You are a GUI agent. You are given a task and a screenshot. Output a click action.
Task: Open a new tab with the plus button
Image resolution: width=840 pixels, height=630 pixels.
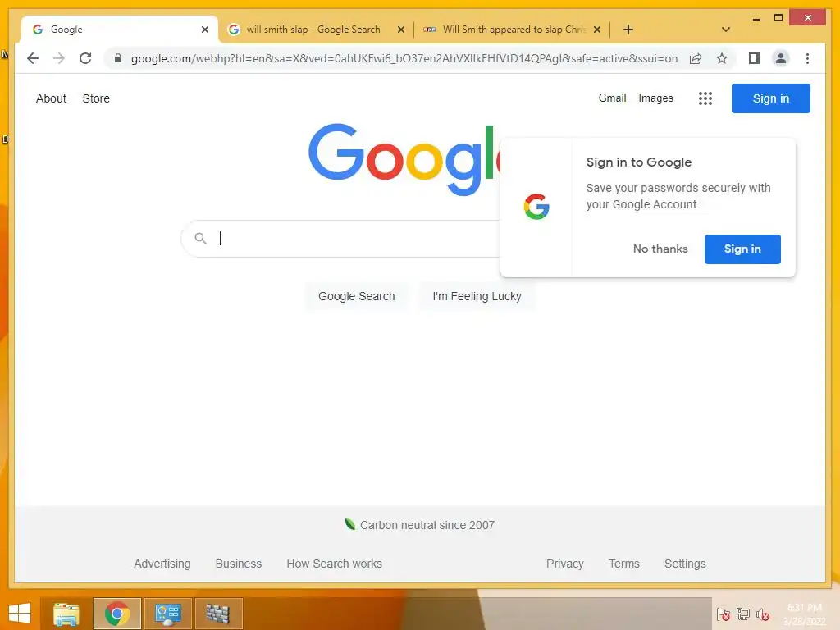(628, 30)
